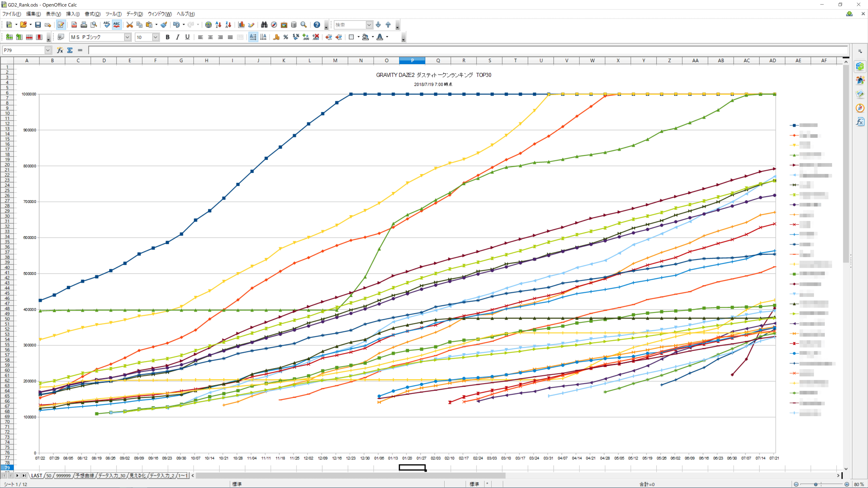Click the Cut scissors icon
This screenshot has width=868, height=488.
pos(129,25)
